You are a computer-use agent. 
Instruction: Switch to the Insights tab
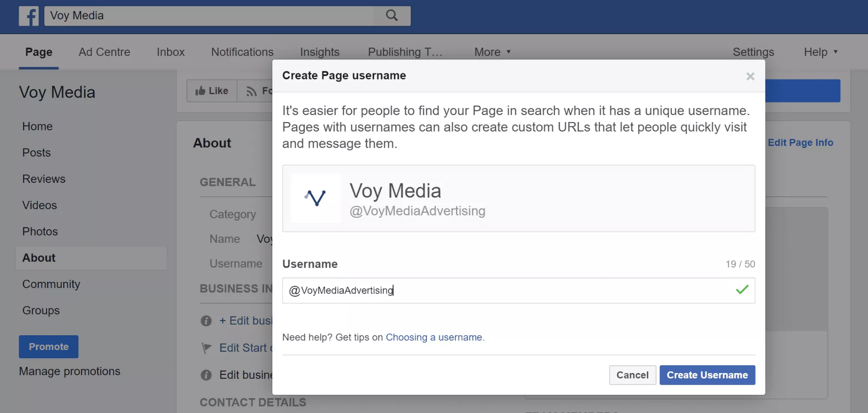(320, 52)
